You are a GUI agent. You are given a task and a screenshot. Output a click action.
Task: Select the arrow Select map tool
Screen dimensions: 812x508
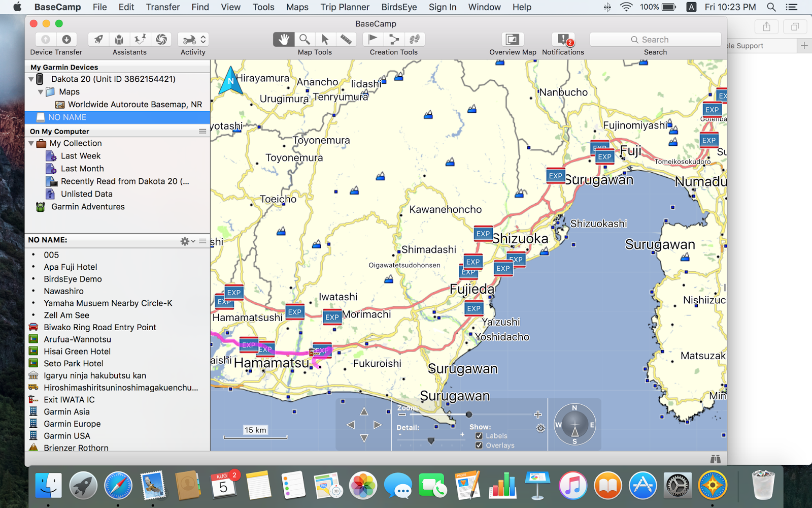click(325, 39)
